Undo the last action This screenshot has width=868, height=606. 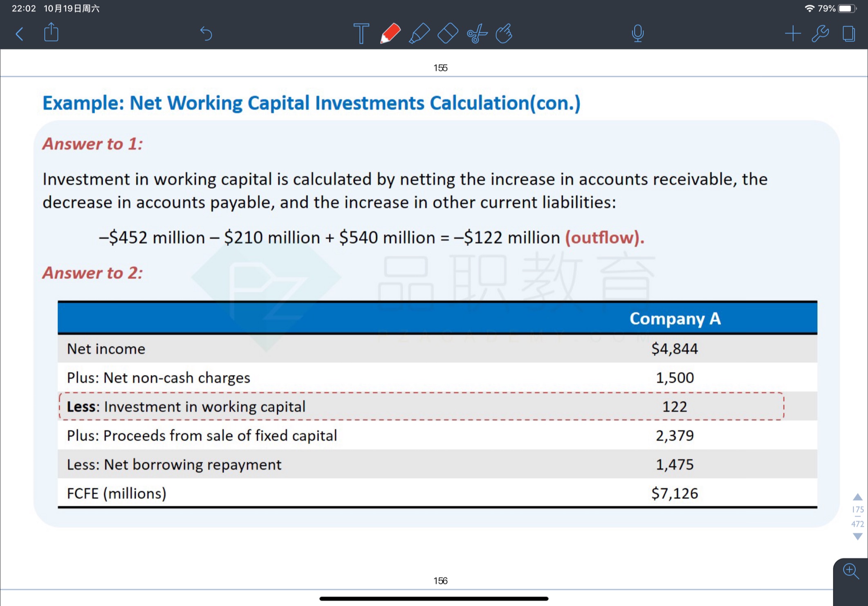coord(206,33)
